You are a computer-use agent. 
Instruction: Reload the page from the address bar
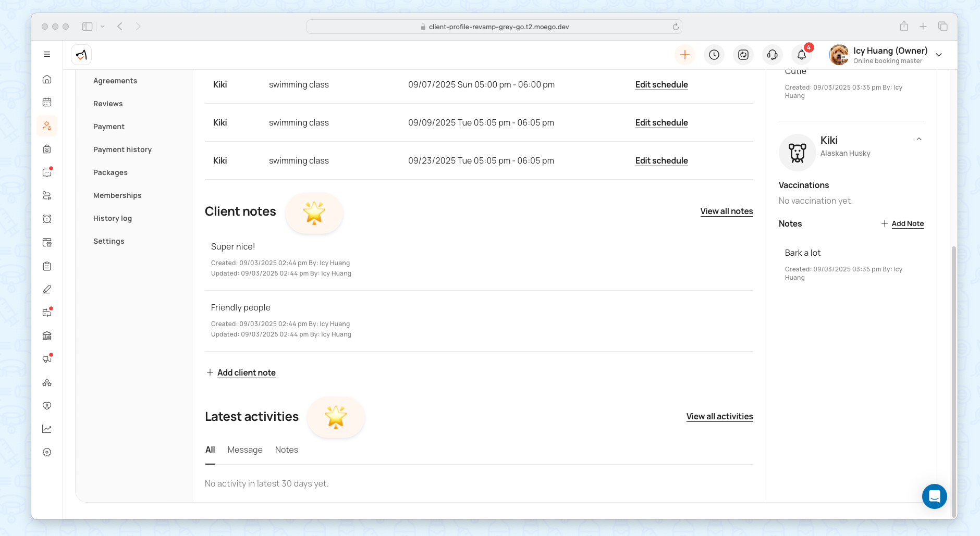[676, 27]
